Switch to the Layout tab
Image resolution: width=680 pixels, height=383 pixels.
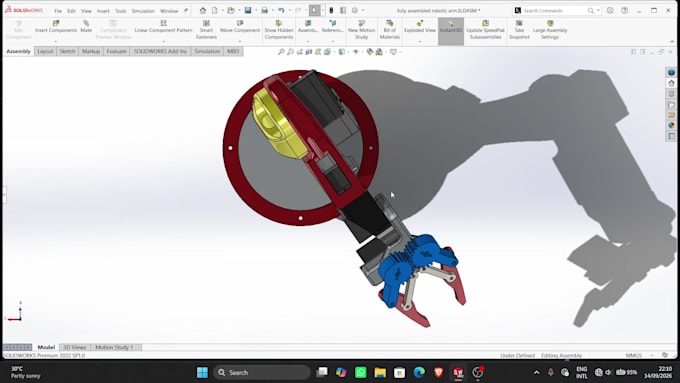45,51
